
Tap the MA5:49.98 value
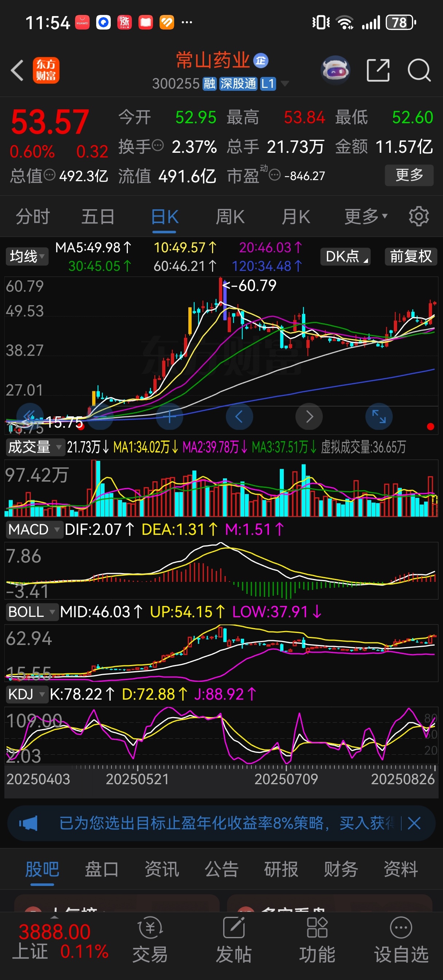94,248
